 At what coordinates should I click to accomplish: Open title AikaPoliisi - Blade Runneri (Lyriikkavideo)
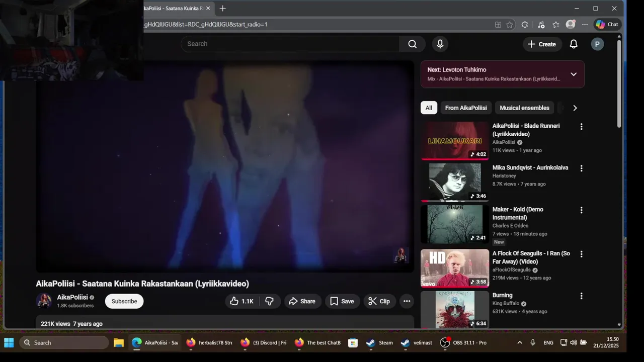(526, 130)
